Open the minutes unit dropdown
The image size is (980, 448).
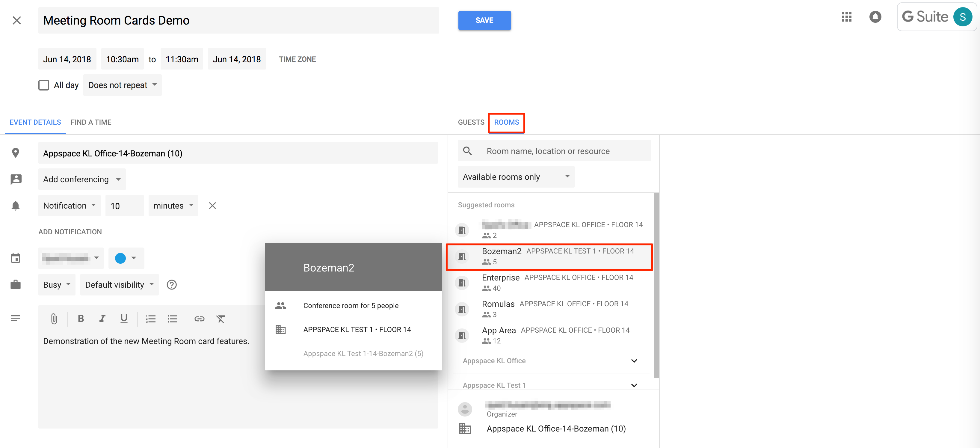tap(173, 206)
